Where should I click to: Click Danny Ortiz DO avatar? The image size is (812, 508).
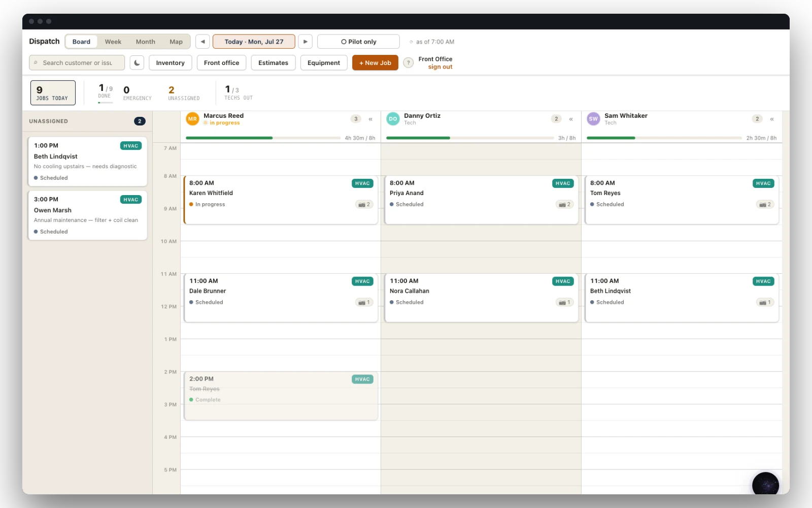click(x=393, y=119)
